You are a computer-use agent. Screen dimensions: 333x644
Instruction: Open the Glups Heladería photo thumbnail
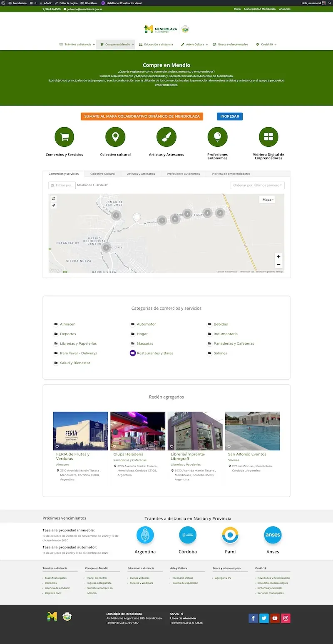coord(138,431)
